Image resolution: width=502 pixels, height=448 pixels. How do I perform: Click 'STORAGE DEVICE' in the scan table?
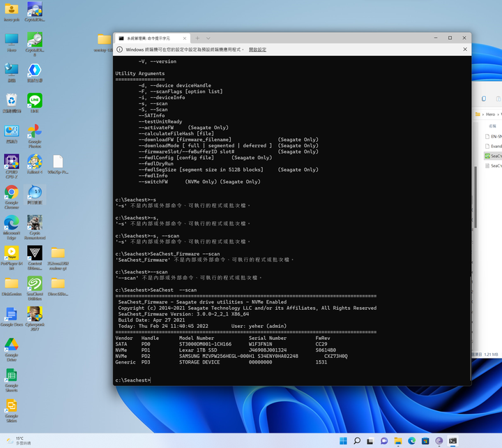pyautogui.click(x=199, y=362)
